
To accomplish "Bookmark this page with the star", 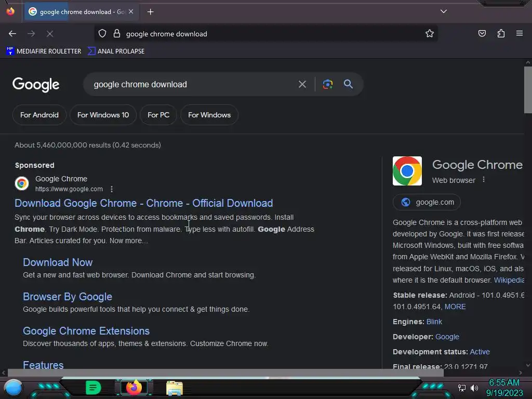I will (x=430, y=34).
